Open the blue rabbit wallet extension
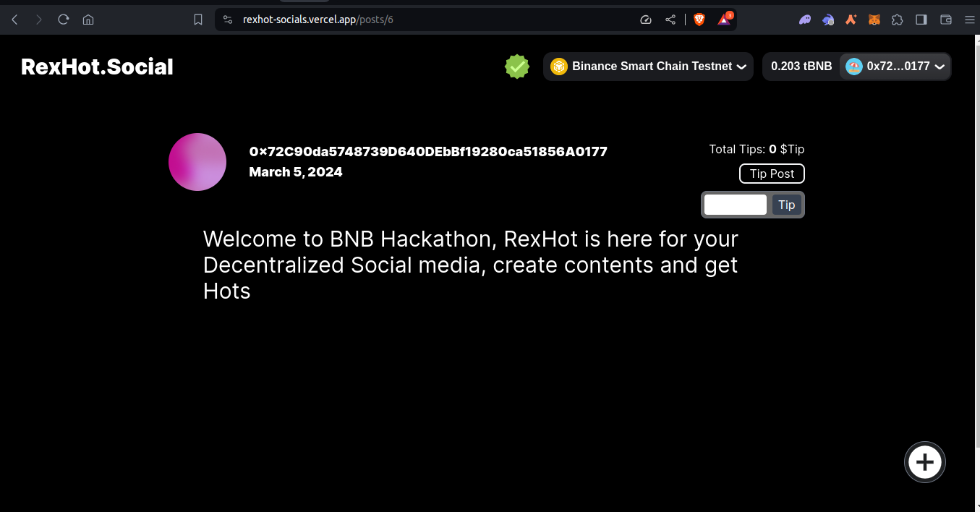The width and height of the screenshot is (980, 512). tap(828, 20)
